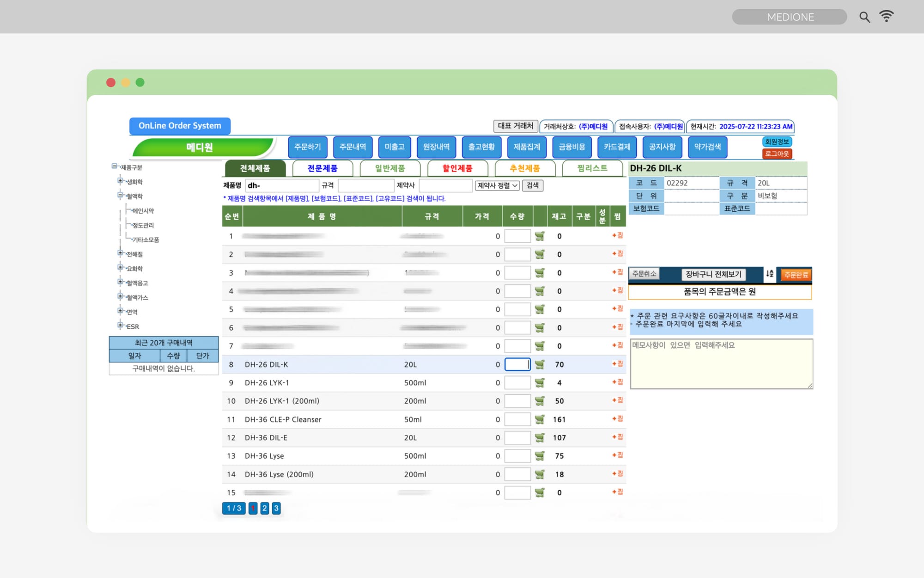
Task: Open the 제약사 정렬 dropdown
Action: pos(497,185)
